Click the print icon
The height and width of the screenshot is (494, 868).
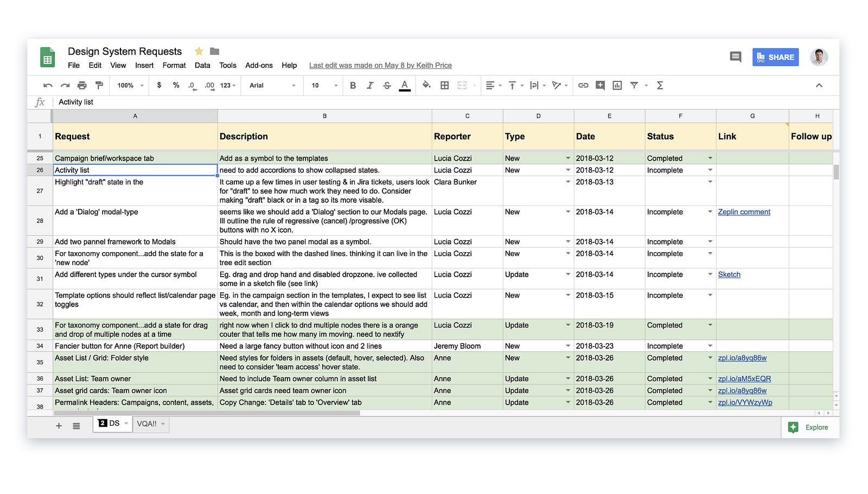coord(82,85)
